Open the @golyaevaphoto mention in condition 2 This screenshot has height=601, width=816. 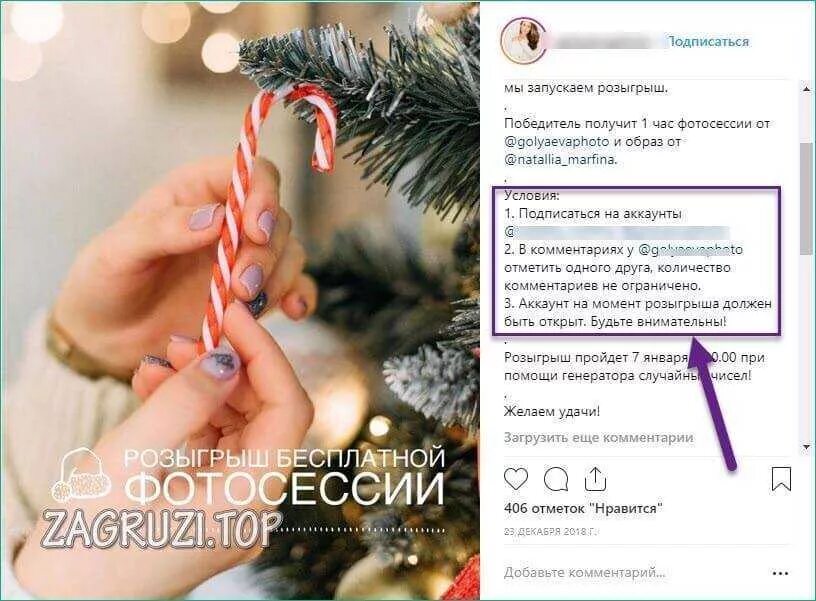pyautogui.click(x=690, y=250)
